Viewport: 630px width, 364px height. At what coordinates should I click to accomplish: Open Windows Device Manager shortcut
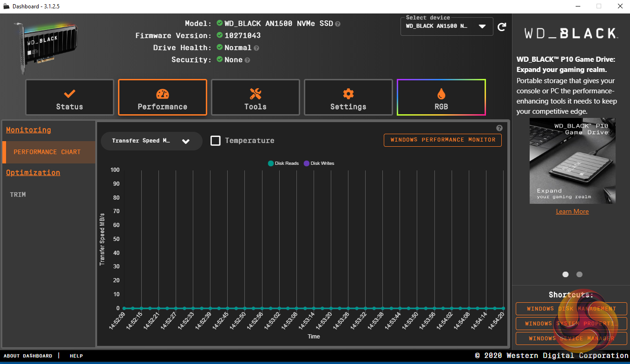point(571,338)
